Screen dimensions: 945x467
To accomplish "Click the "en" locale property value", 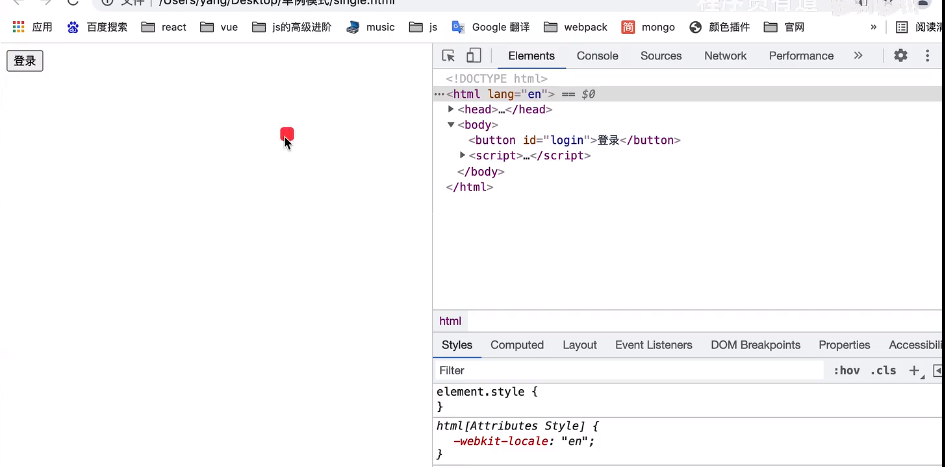I will coord(576,441).
